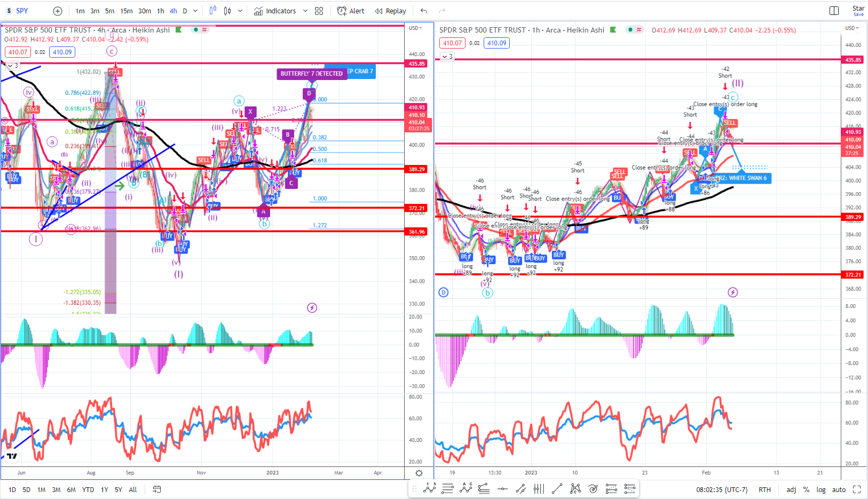Select the vertical sliders tool icon
Image resolution: width=868 pixels, height=499 pixels.
(x=539, y=488)
